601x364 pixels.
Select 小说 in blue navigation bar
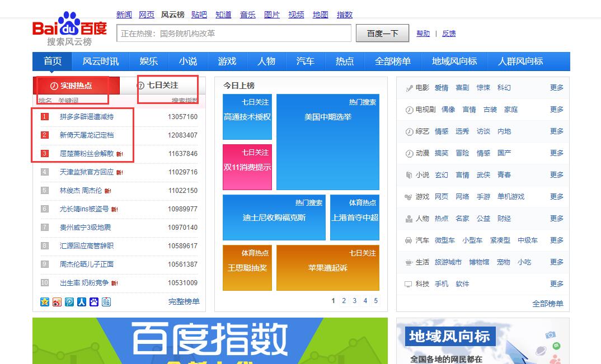(188, 62)
